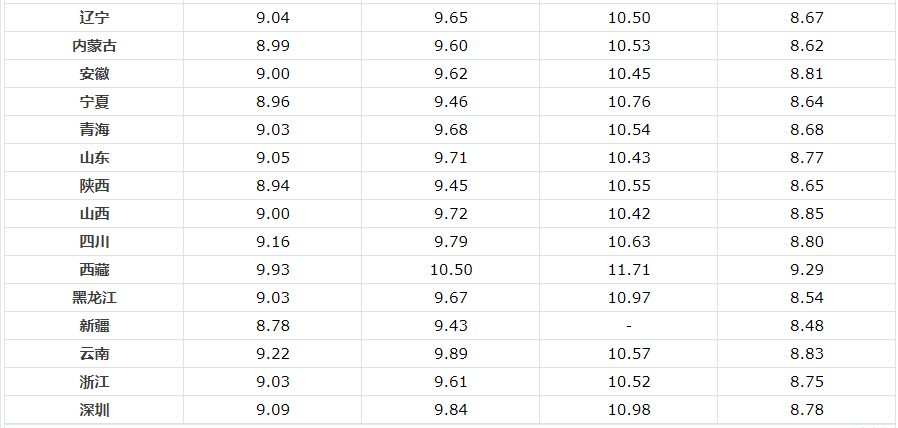Image resolution: width=898 pixels, height=428 pixels.
Task: Select the 8.54 value in the 黑龙江 row
Action: (x=806, y=298)
